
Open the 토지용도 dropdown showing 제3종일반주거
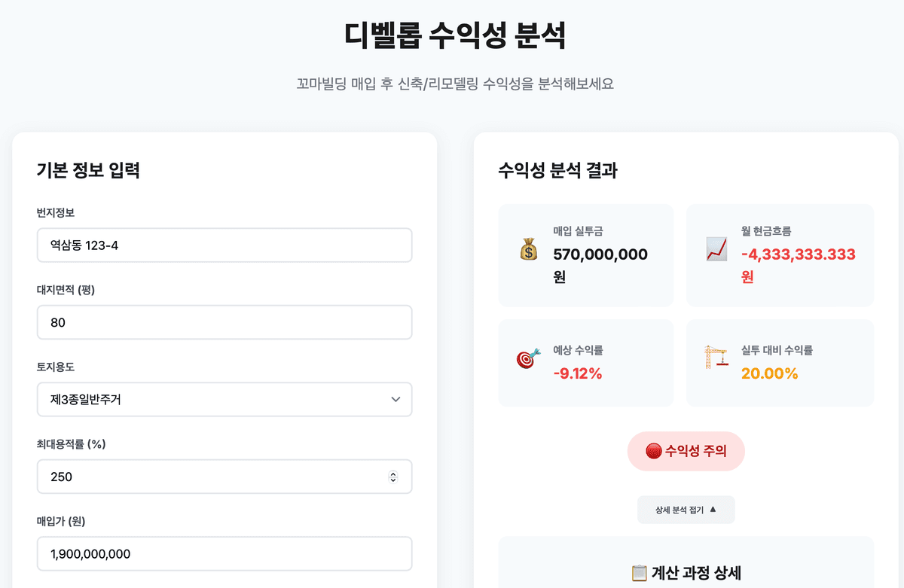[224, 400]
